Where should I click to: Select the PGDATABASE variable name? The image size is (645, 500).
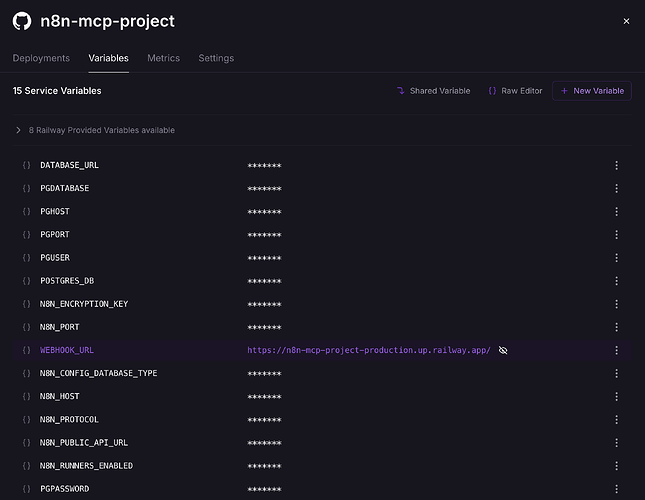[65, 188]
